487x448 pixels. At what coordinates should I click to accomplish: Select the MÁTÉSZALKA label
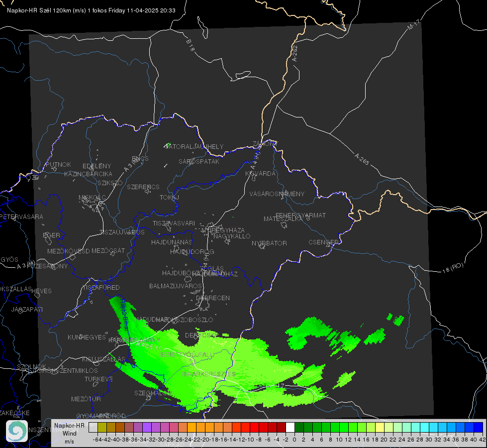click(x=283, y=219)
